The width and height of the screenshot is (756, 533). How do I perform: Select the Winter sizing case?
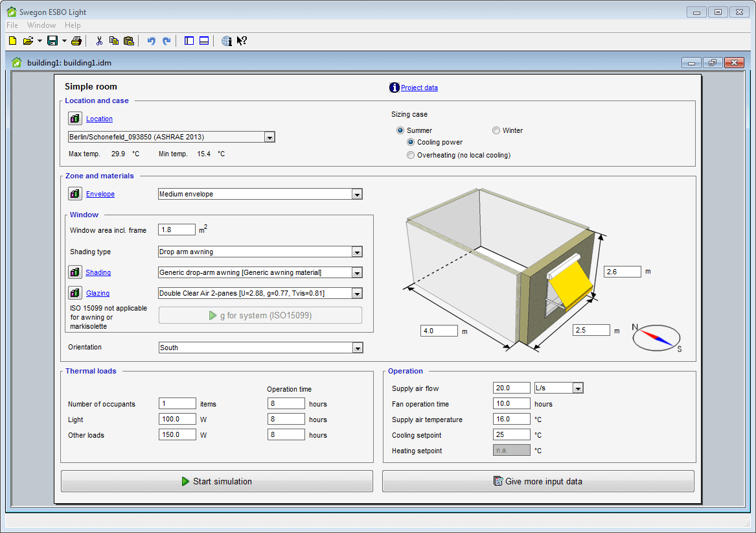[496, 130]
